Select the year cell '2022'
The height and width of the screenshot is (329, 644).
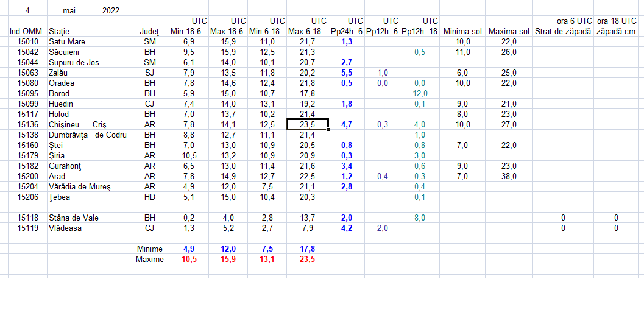coord(110,11)
